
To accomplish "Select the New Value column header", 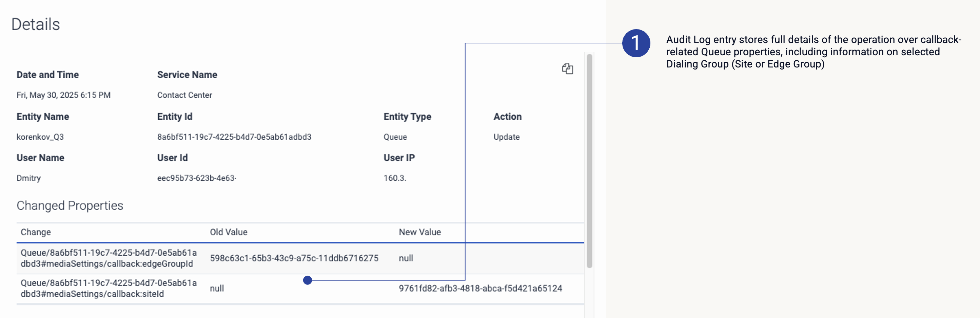I will [419, 232].
